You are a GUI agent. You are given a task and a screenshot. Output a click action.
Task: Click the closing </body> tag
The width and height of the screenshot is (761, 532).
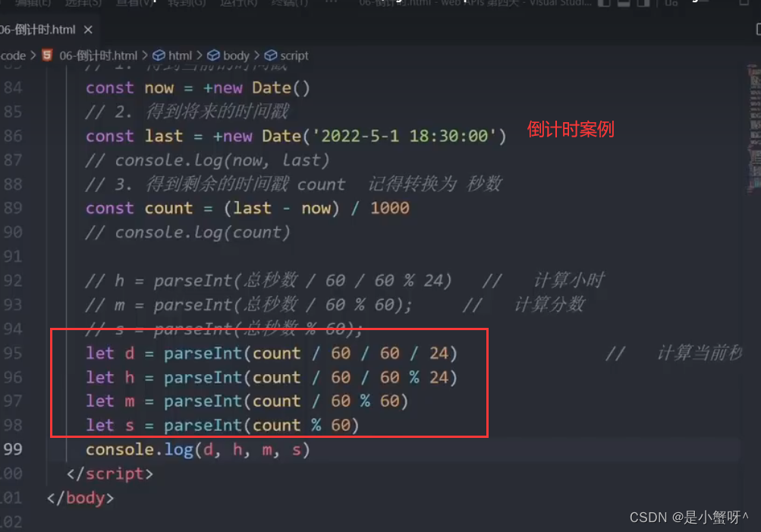click(x=80, y=498)
